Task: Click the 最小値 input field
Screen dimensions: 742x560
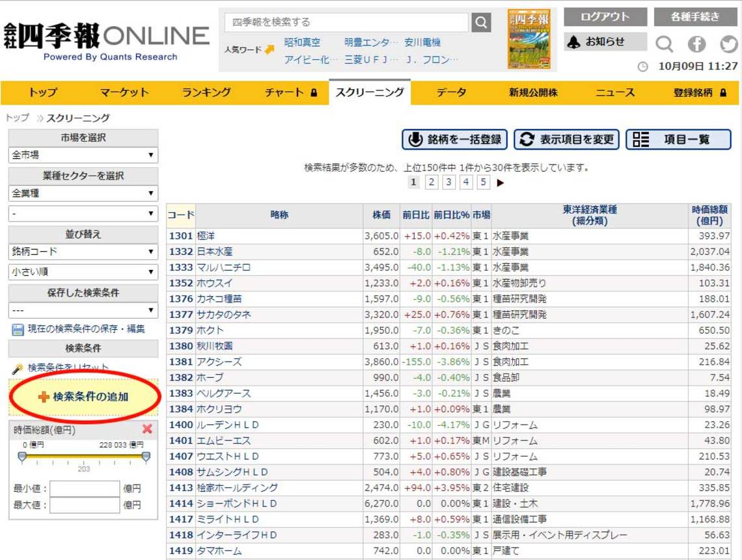Action: pos(85,488)
